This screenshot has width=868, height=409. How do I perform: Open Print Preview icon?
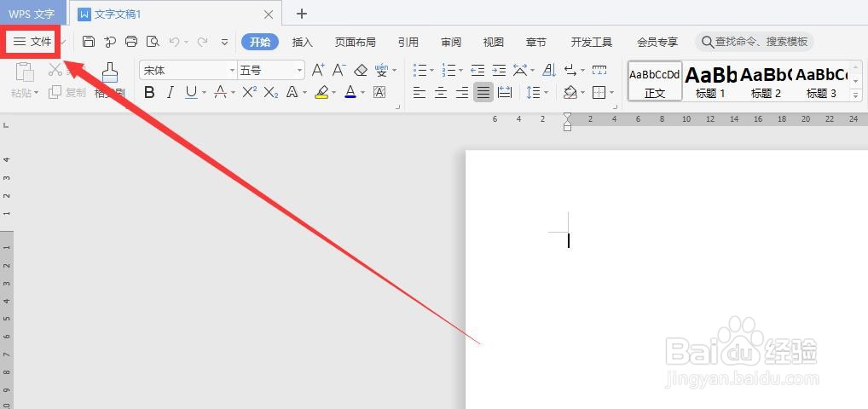pyautogui.click(x=153, y=42)
